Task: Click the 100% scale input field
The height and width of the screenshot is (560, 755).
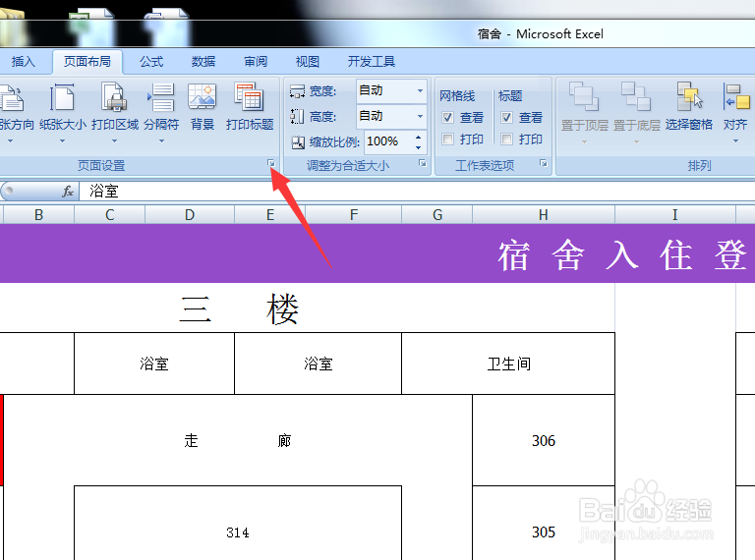Action: (388, 141)
